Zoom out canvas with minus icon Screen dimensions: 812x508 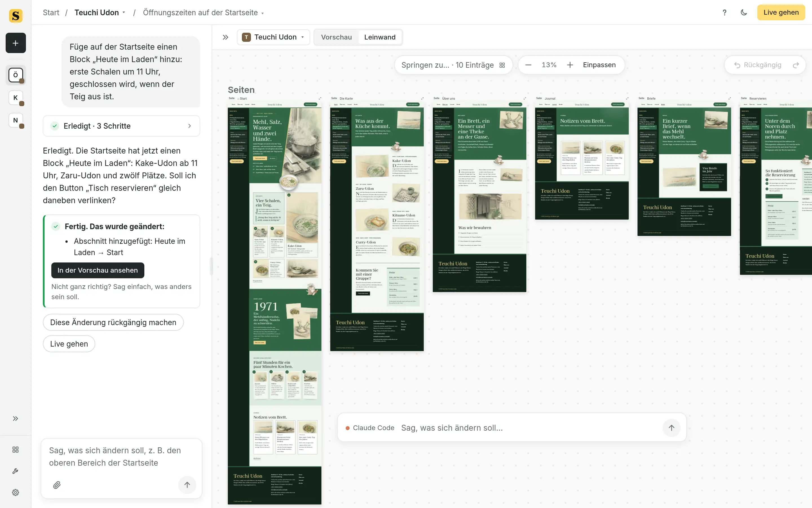[x=528, y=65]
